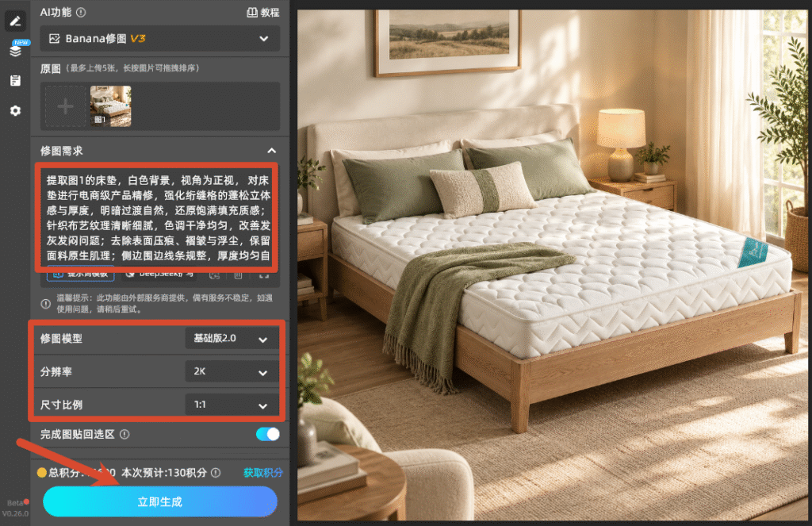Open the 教程 tutorial link

(262, 13)
